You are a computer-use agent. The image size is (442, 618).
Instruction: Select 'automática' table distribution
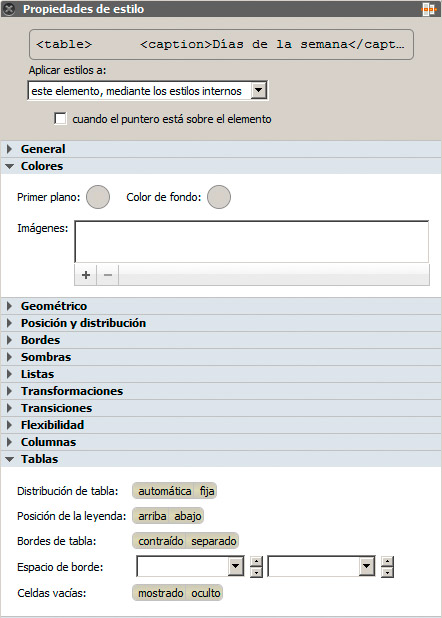(x=164, y=491)
